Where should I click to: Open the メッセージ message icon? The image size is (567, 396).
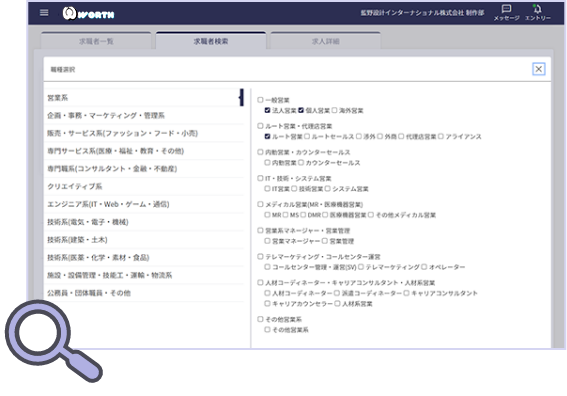[x=506, y=13]
